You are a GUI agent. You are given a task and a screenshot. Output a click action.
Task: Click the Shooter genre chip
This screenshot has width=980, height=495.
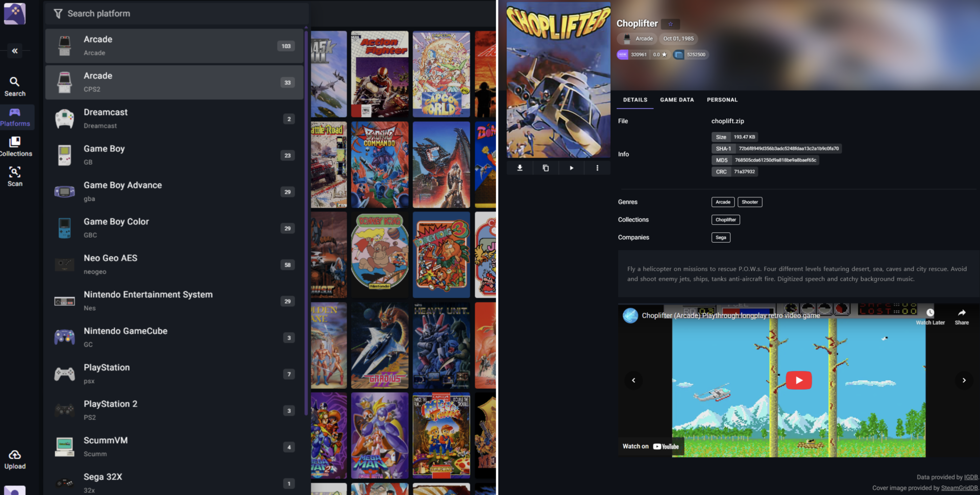[x=750, y=202]
